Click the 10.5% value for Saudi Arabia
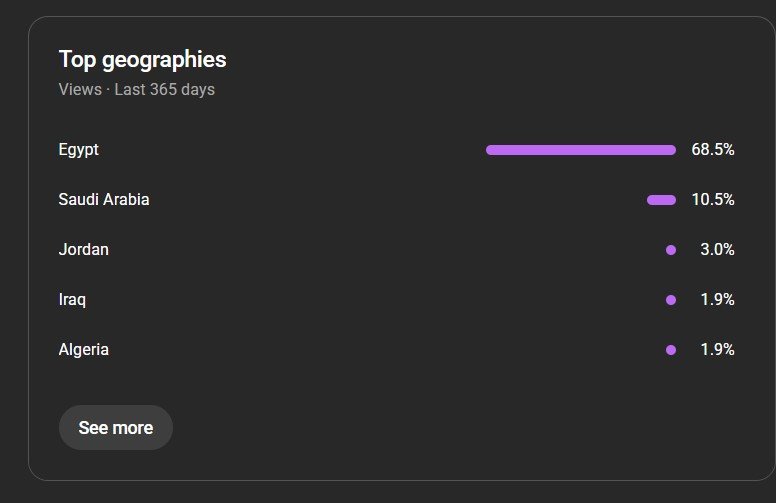The height and width of the screenshot is (503, 776). pyautogui.click(x=713, y=200)
